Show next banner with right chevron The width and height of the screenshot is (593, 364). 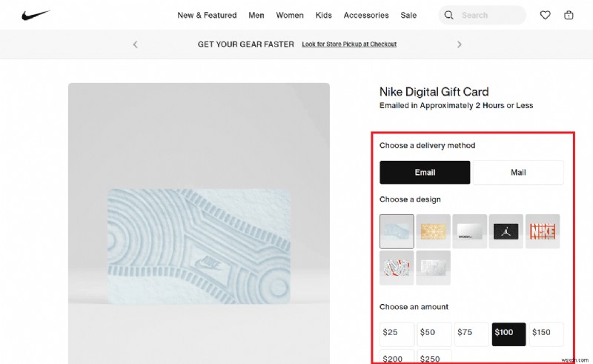click(459, 44)
